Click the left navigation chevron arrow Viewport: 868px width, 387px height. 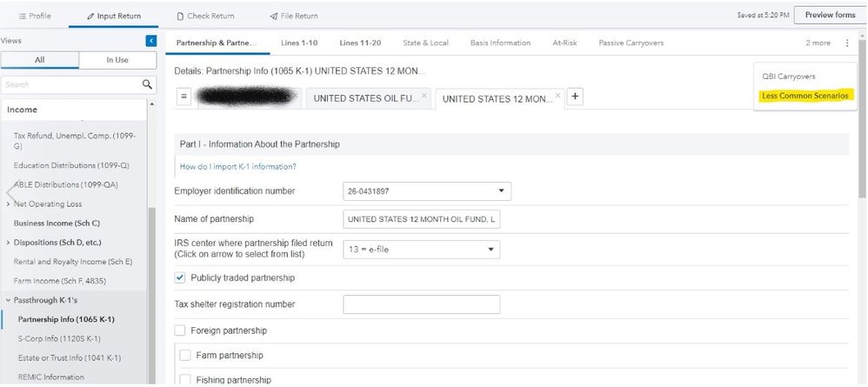coord(11,192)
